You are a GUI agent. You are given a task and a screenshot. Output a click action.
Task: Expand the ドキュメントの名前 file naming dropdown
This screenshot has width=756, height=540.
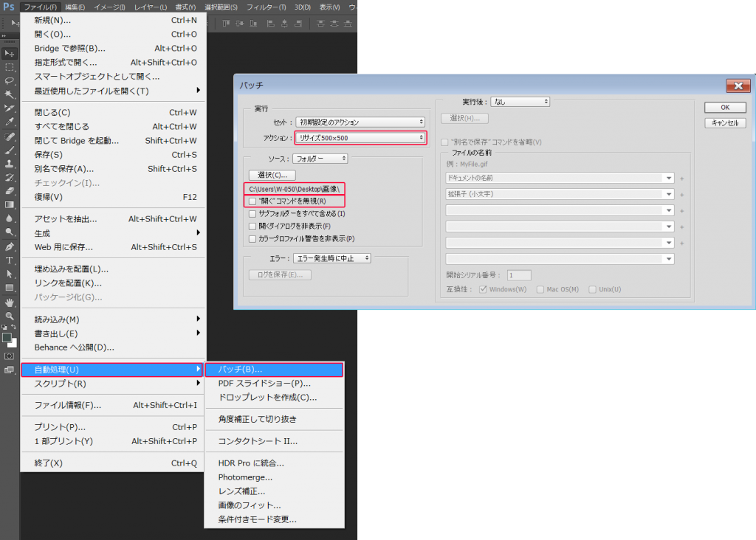coord(560,179)
